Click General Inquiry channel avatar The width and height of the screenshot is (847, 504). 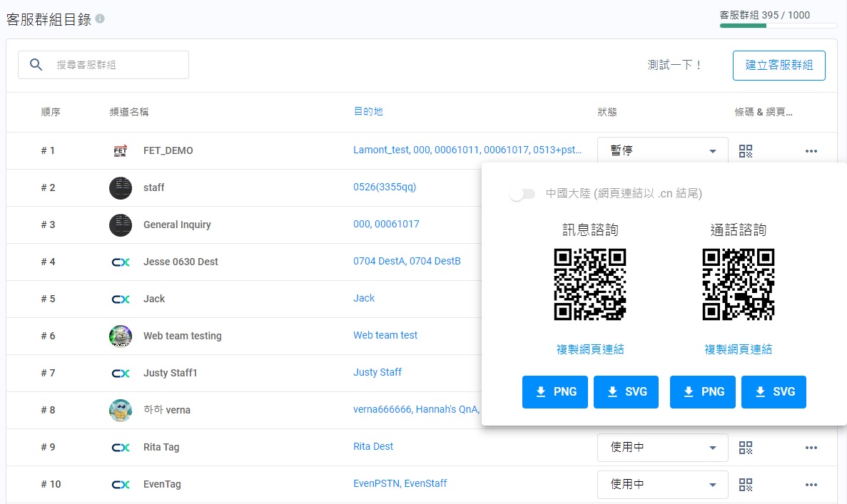(x=121, y=225)
